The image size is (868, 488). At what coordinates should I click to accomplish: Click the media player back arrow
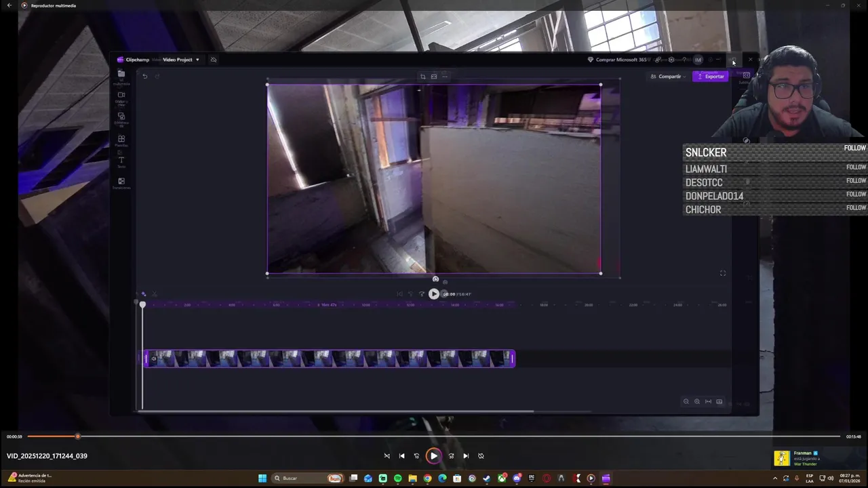(9, 5)
